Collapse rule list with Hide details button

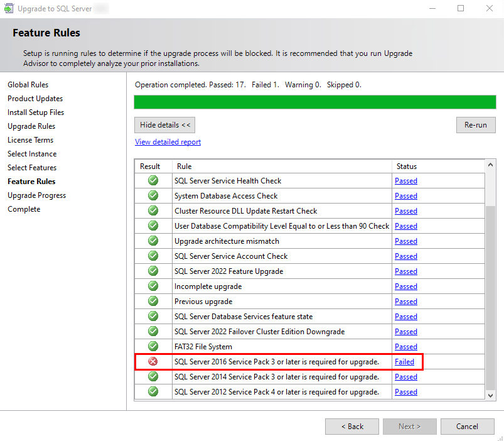164,125
